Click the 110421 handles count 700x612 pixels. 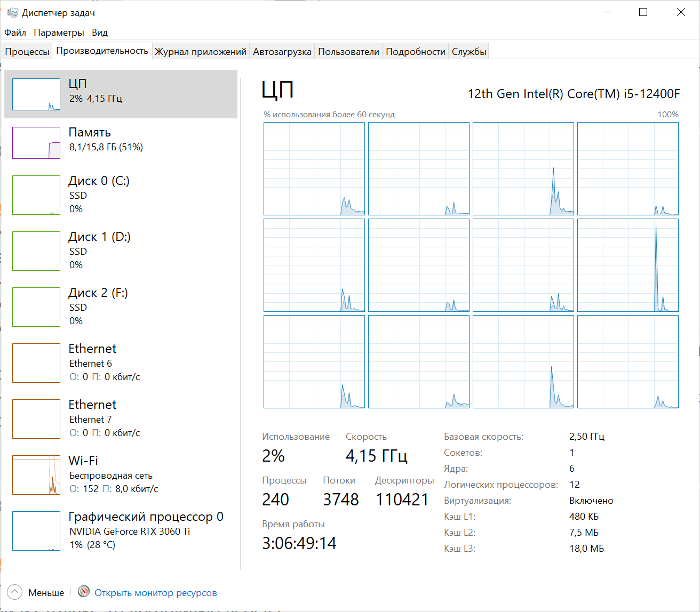click(x=402, y=500)
